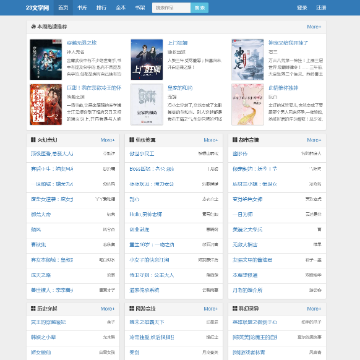Screen dimensions: 360x360
Task: Open More+ in the 科幻灵异 section
Action: [314, 309]
